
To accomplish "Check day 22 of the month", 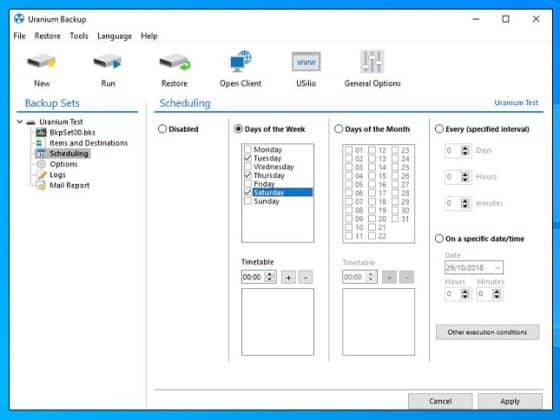I will click(x=372, y=236).
